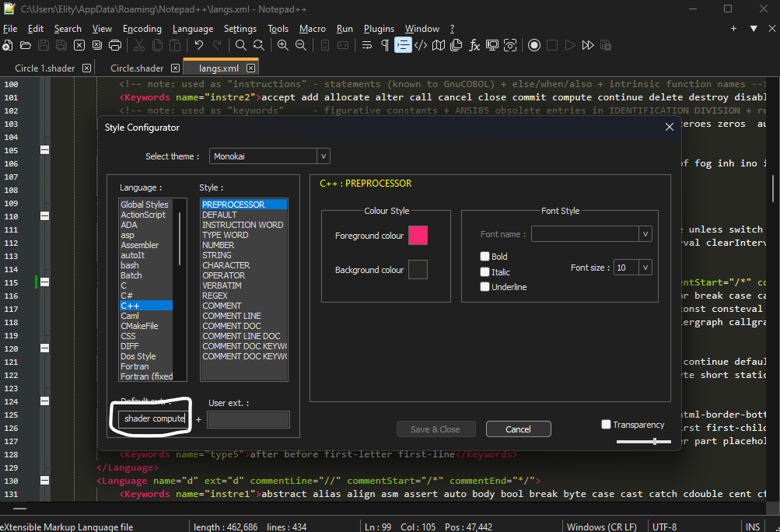
Task: Open the Plugins menu
Action: [x=379, y=29]
